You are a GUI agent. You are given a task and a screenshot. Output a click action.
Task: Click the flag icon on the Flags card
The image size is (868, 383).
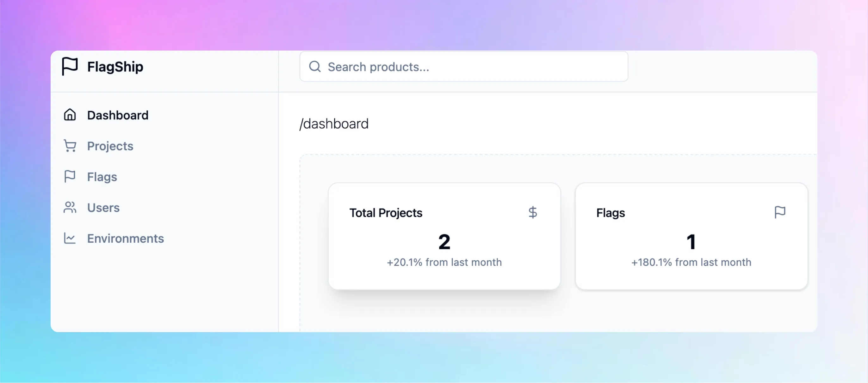pos(780,212)
